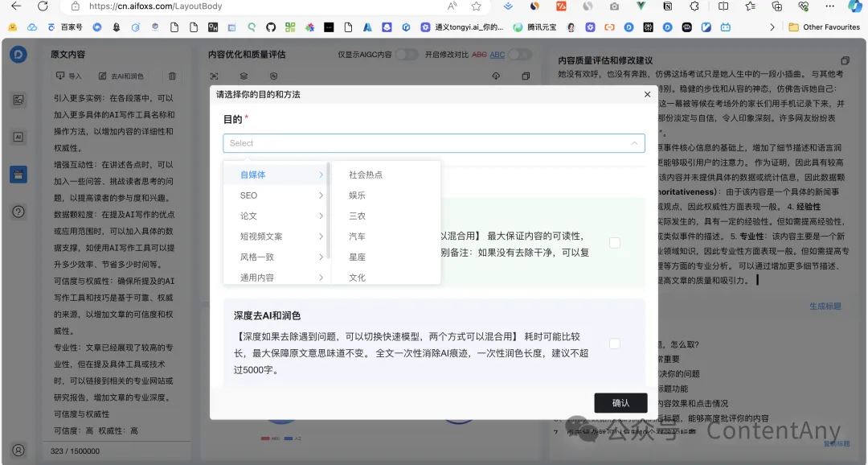868x465 pixels.
Task: Click the image search icon in left sidebar
Action: (18, 101)
